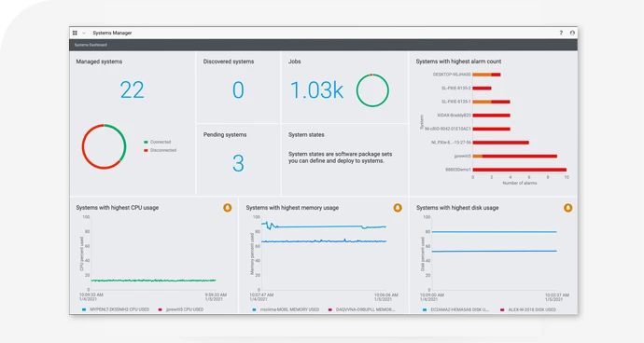
Task: Toggle jprewitt5 CPU USED legend entry
Action: pos(181,309)
